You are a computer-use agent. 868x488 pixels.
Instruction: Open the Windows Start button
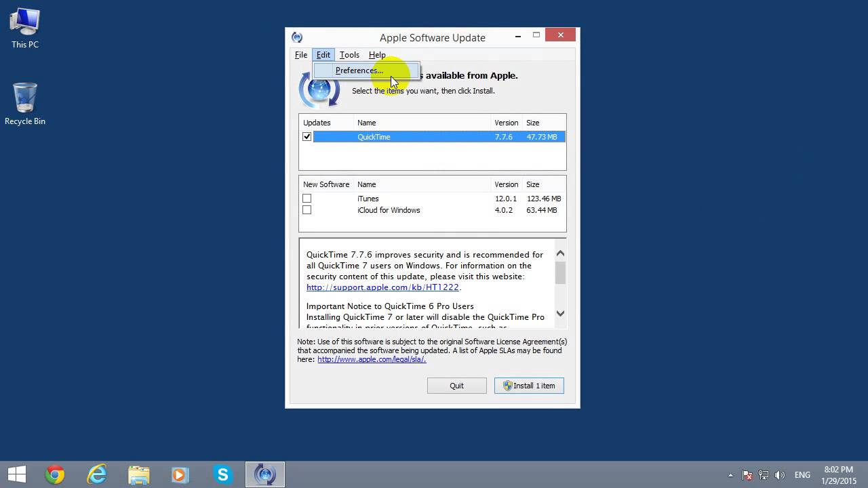click(17, 474)
